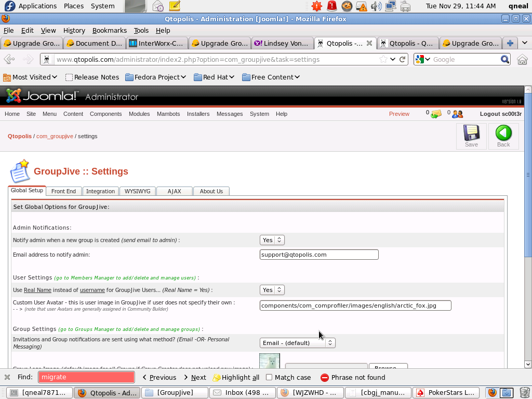Click the Qtopolis breadcrumb link
The height and width of the screenshot is (399, 532).
(x=20, y=136)
